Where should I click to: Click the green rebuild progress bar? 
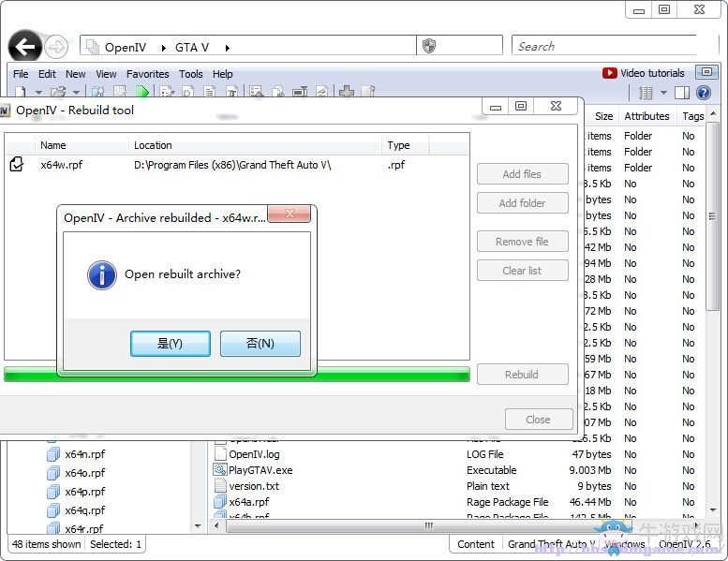coord(237,374)
